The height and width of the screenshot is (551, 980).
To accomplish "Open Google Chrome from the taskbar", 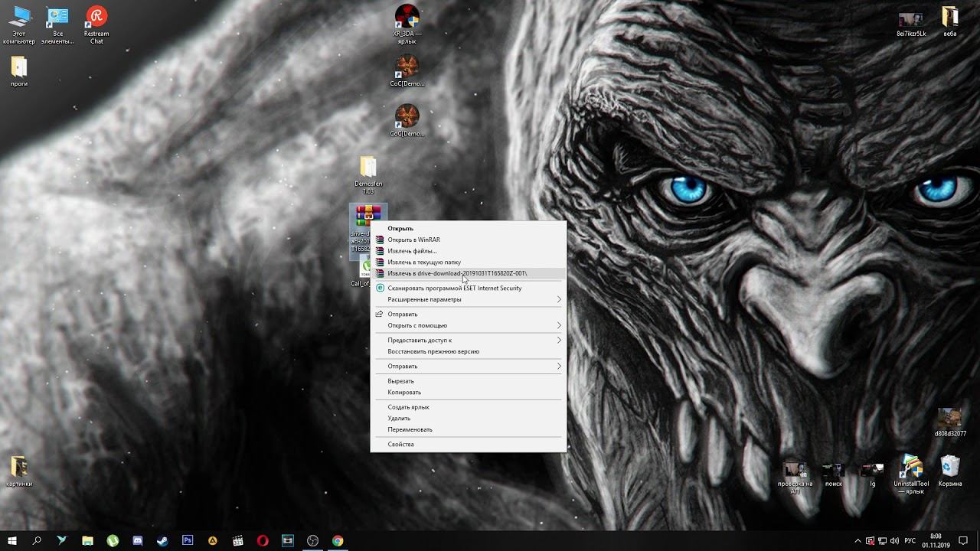I will tap(338, 540).
